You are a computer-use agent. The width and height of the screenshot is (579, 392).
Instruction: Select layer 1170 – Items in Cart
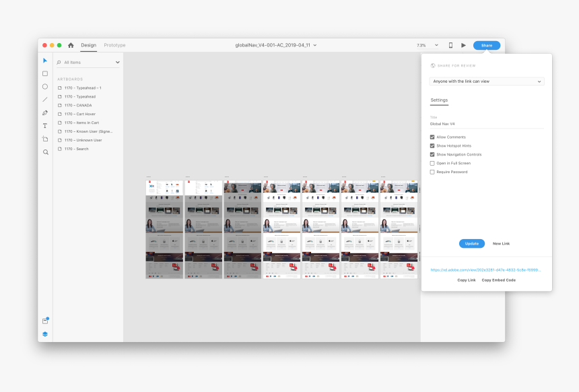[x=81, y=123]
